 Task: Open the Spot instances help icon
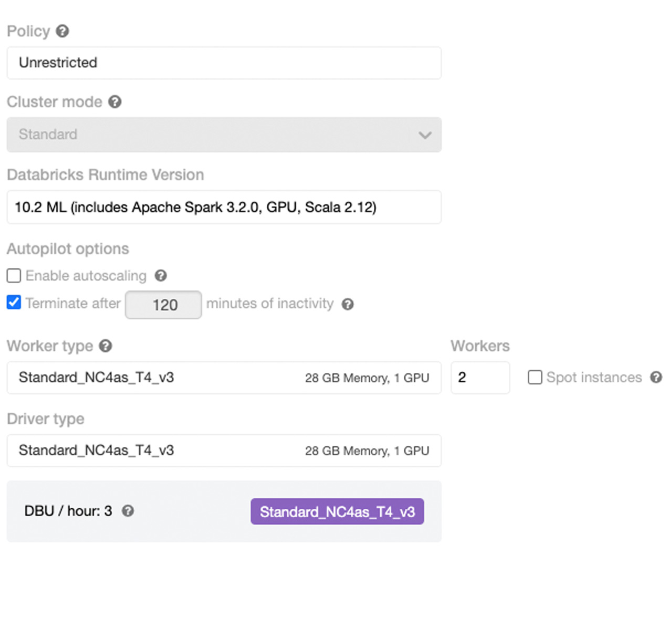click(656, 377)
